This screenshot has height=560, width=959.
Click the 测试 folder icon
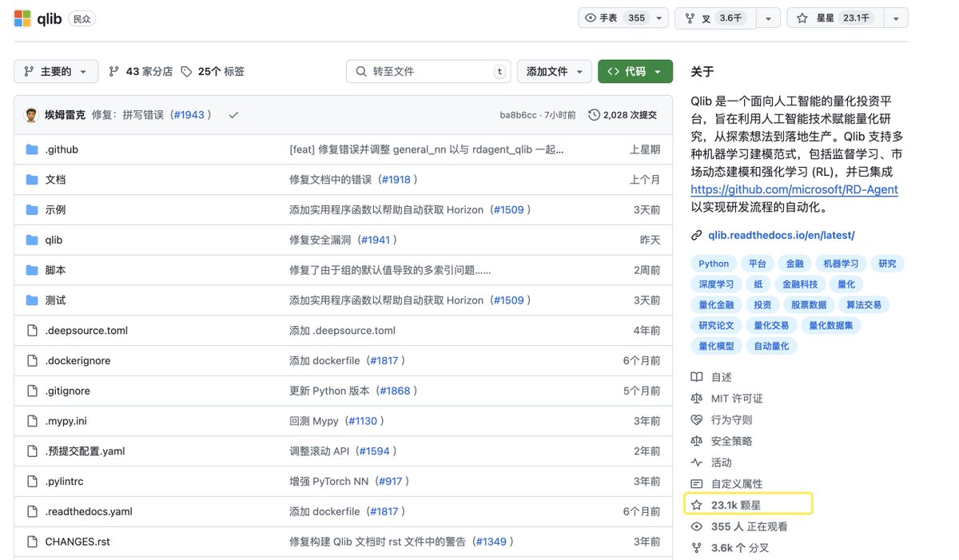click(x=32, y=300)
